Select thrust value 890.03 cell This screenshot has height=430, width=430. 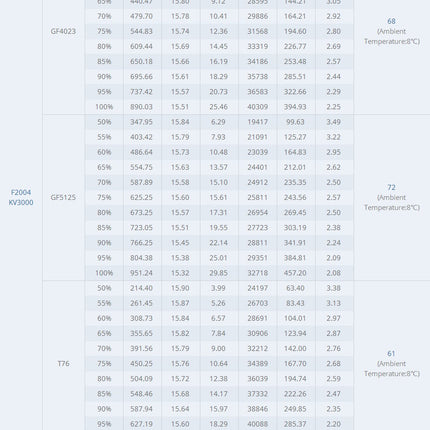point(142,107)
